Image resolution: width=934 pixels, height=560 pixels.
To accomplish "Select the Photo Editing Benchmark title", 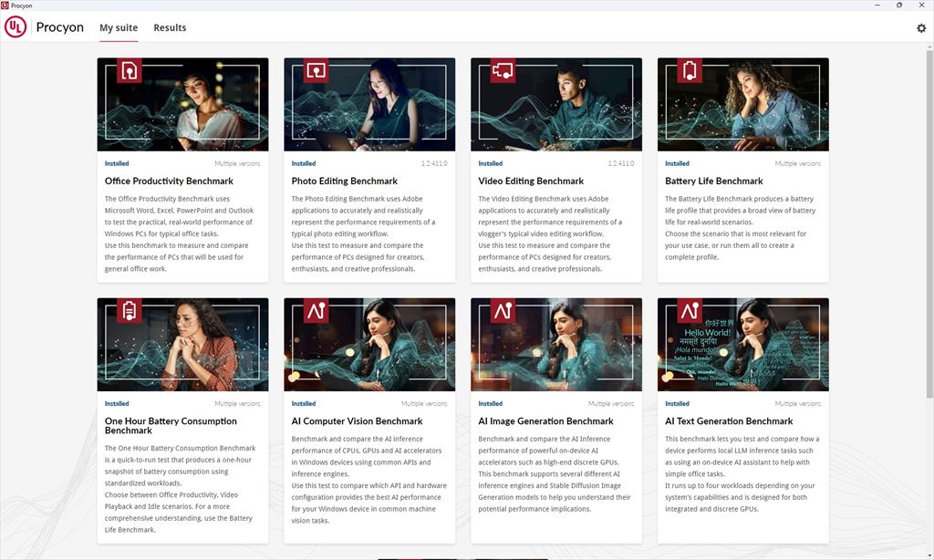I will point(344,181).
